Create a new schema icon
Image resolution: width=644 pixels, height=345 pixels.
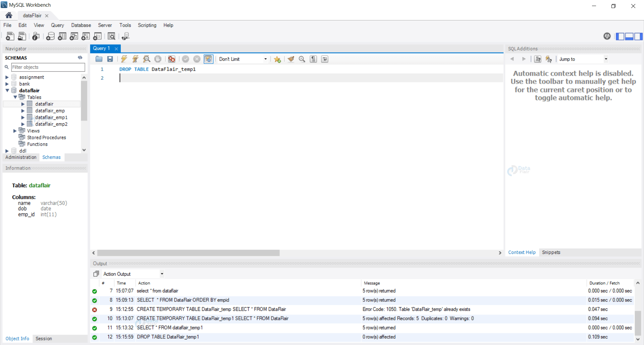click(x=50, y=36)
